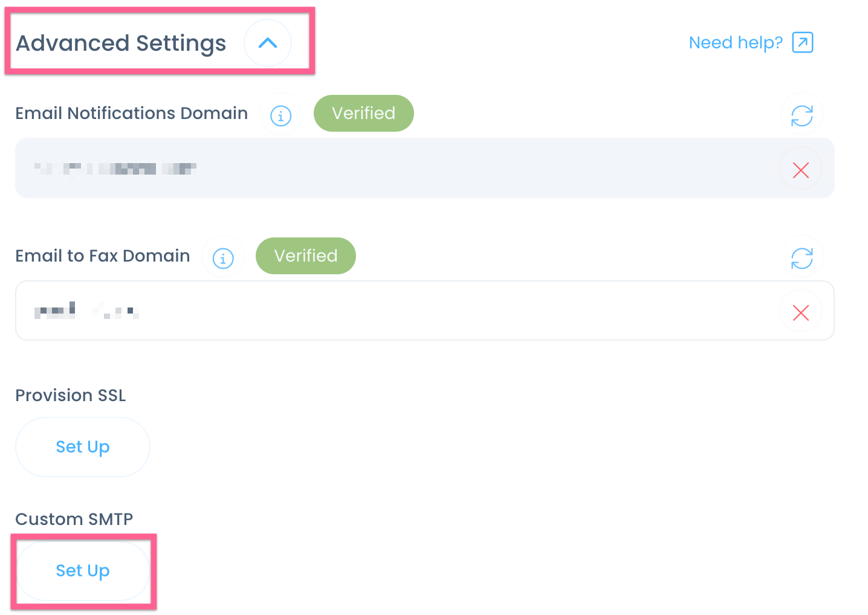Show info for Email Notifications Domain
The image size is (868, 615).
[281, 115]
